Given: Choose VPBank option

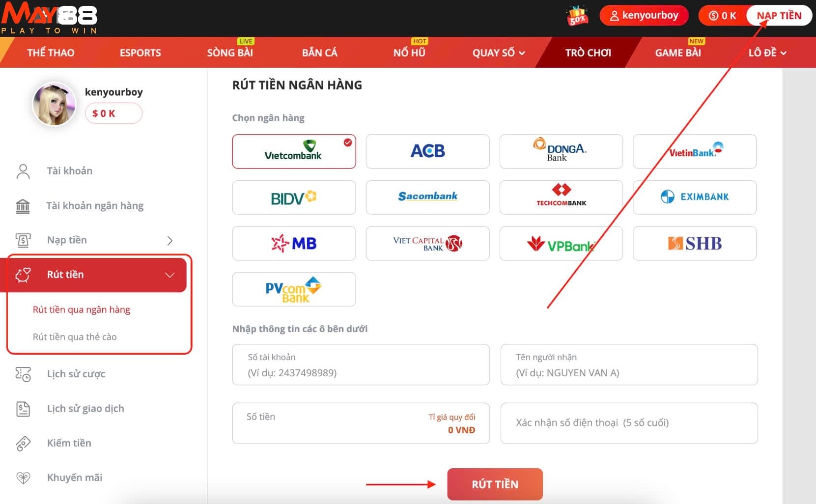Looking at the screenshot, I should tap(561, 243).
